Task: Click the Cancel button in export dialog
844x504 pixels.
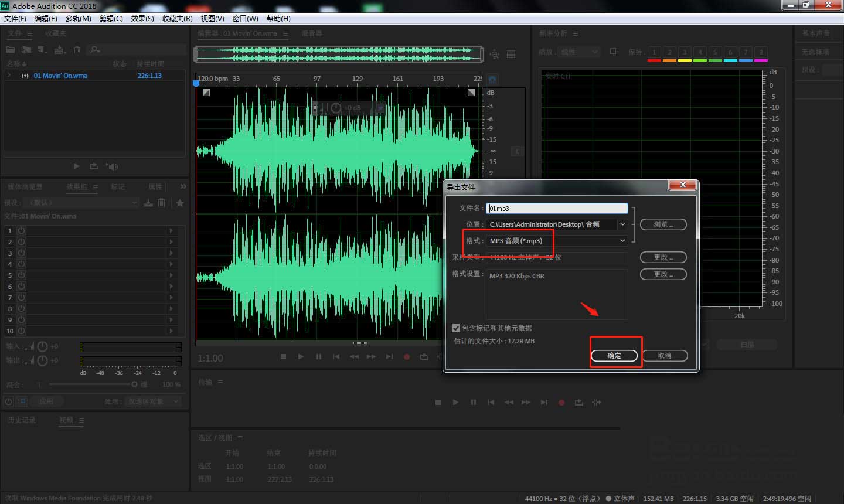Action: (665, 356)
